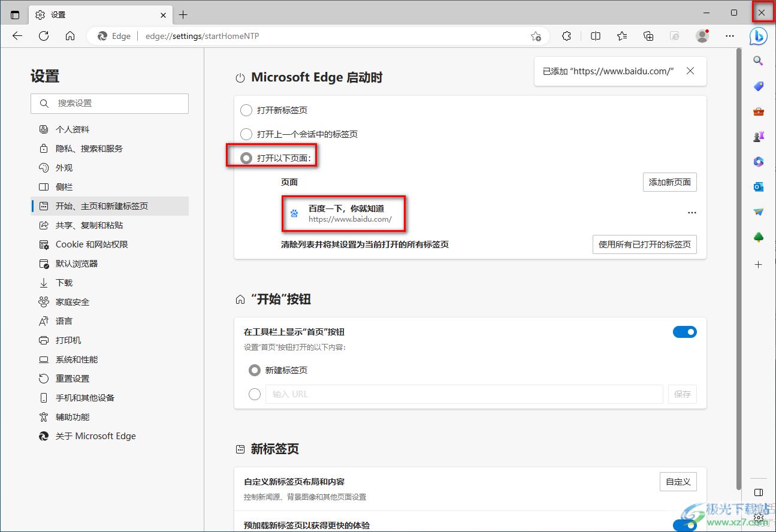Select 新建标签页 radio for home button
Screen dimensions: 776x532
pyautogui.click(x=255, y=370)
